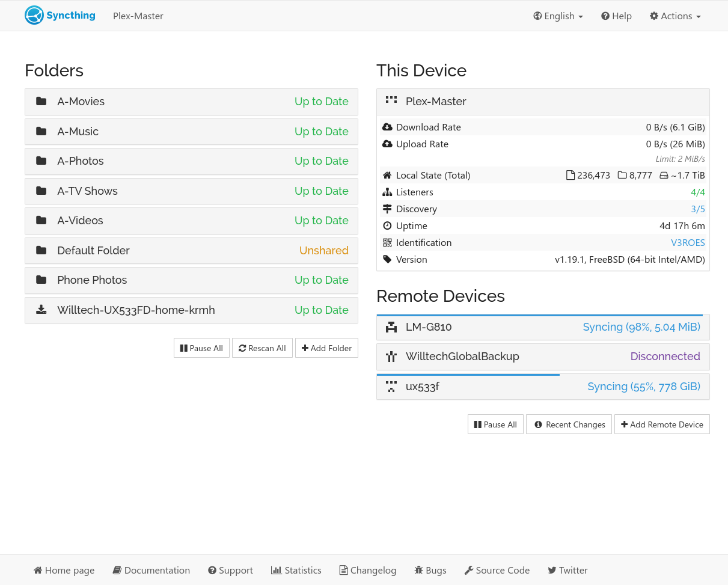The height and width of the screenshot is (585, 728).
Task: Open the V3ROES identification link
Action: pos(688,242)
